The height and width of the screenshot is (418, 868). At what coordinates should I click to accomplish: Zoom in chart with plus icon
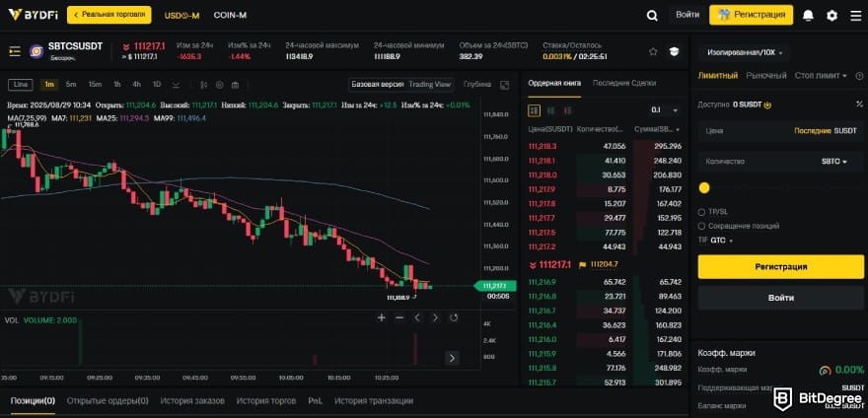point(382,317)
